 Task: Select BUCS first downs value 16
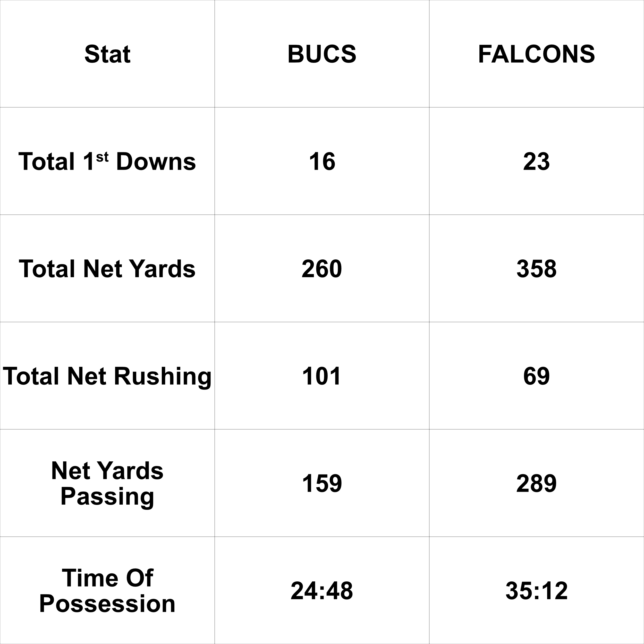click(322, 161)
